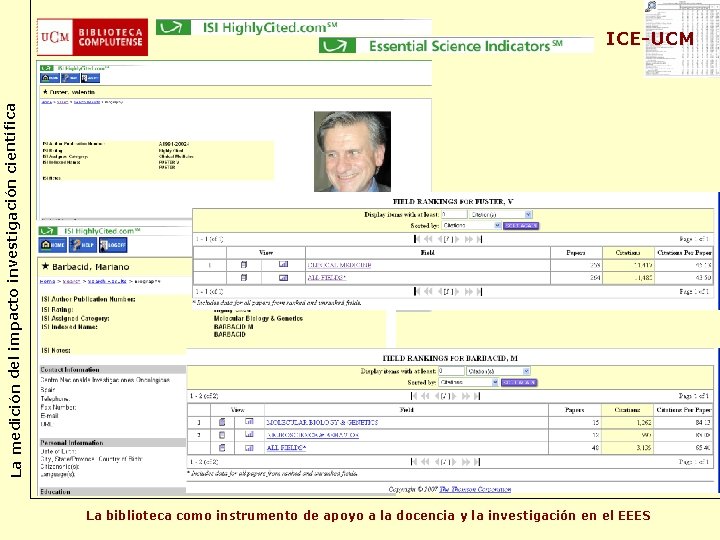
Task: Click Citations Per Paper header in Fuster table
Action: coord(684,253)
